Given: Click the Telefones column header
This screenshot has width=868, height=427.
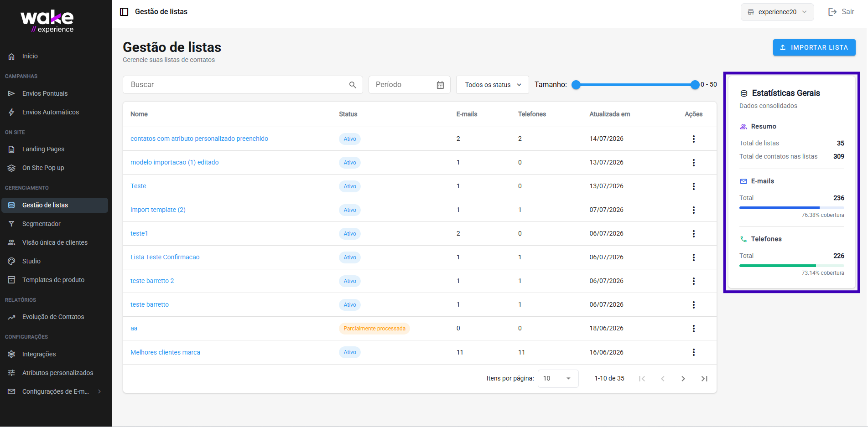Looking at the screenshot, I should click(532, 114).
